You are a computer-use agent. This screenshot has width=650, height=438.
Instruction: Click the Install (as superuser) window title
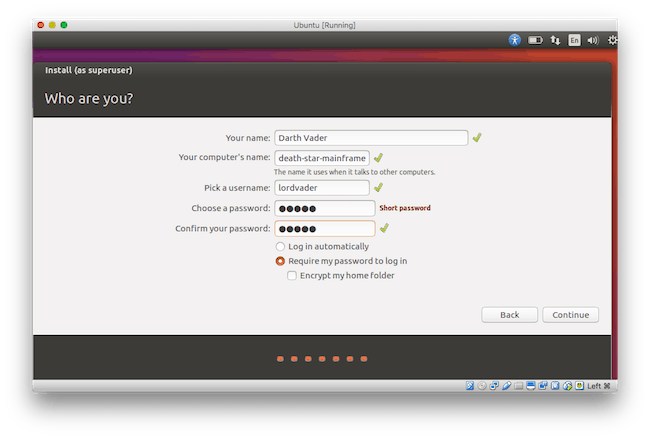[89, 70]
